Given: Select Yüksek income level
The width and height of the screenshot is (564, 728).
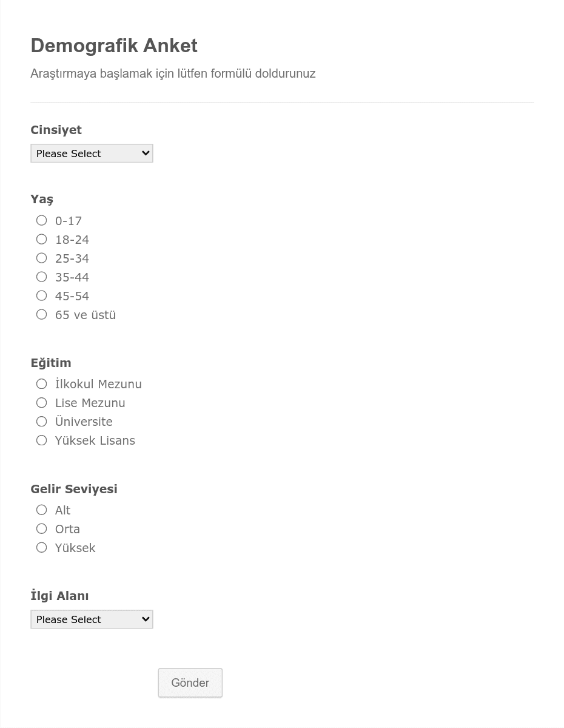Looking at the screenshot, I should [x=41, y=547].
